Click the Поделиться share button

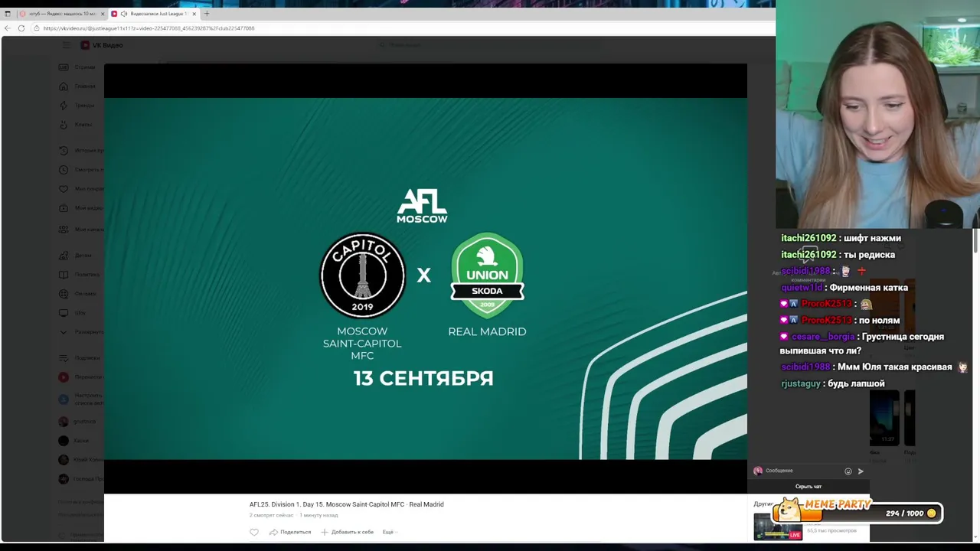[290, 532]
